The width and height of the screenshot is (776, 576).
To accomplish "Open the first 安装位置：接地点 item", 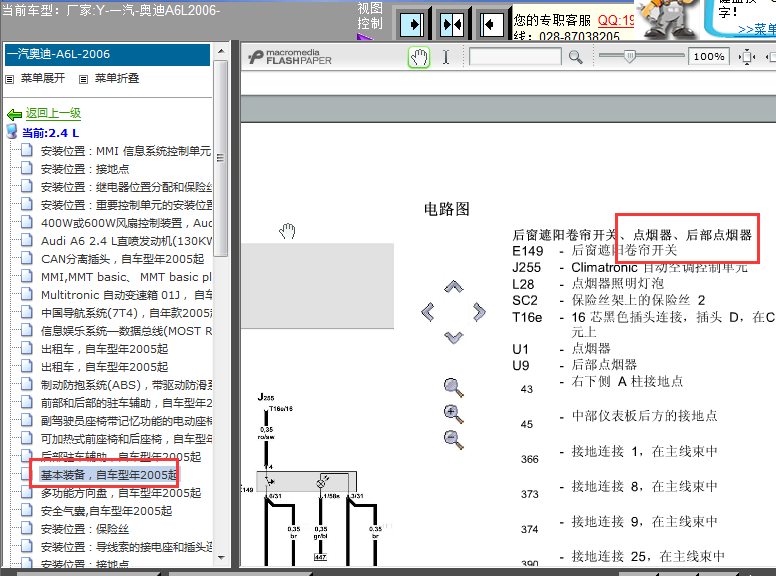I will [x=85, y=169].
